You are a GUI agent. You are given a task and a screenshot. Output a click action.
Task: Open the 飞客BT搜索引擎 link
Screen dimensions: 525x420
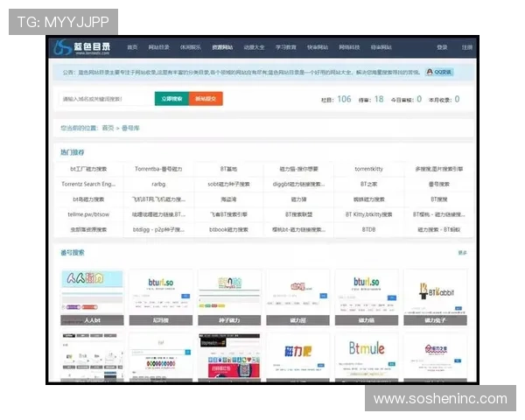pos(228,214)
